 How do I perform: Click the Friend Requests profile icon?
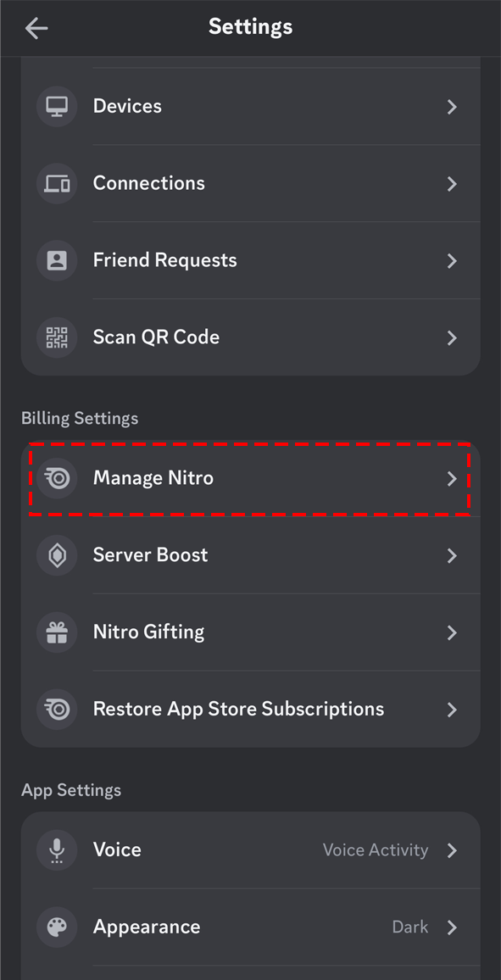point(56,260)
